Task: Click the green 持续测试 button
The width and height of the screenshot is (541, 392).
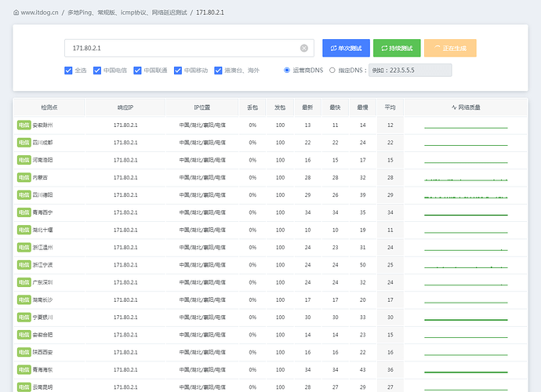Action: (397, 49)
